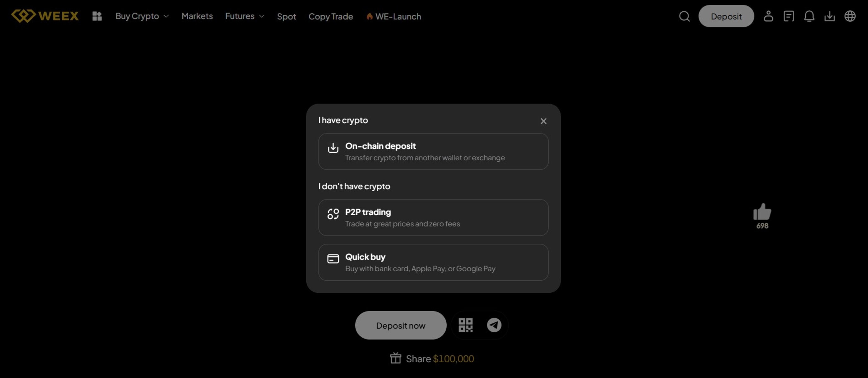Expand the Buy Crypto dropdown

pos(142,16)
